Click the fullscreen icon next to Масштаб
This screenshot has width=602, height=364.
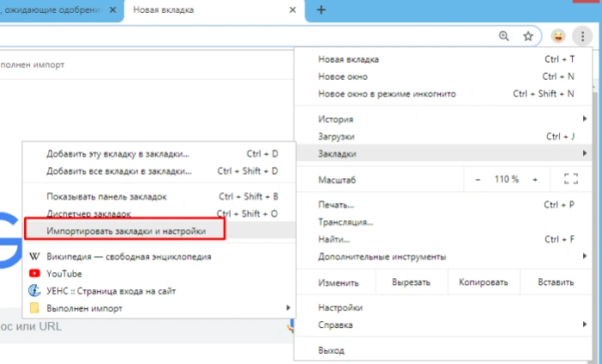point(571,179)
